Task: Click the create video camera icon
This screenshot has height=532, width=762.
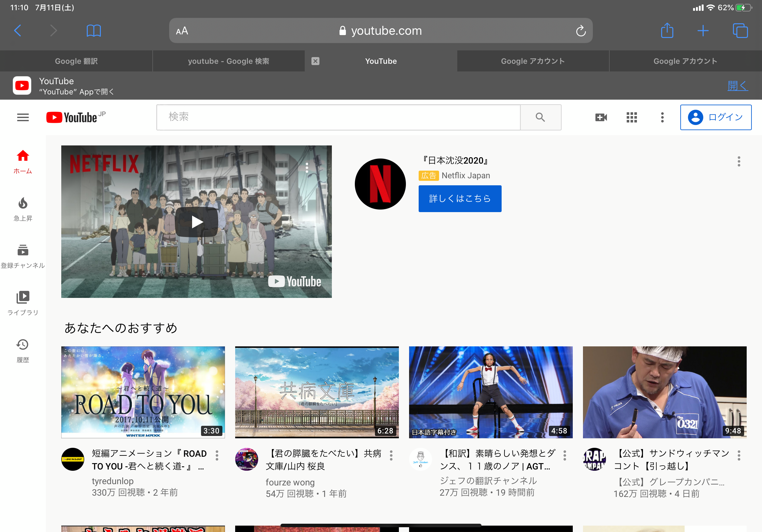Action: click(601, 117)
